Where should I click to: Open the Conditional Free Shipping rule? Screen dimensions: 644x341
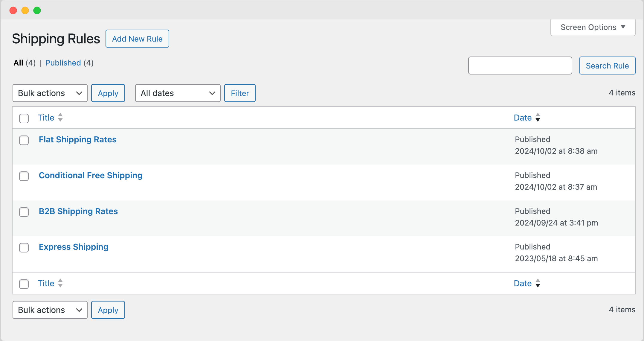point(90,175)
